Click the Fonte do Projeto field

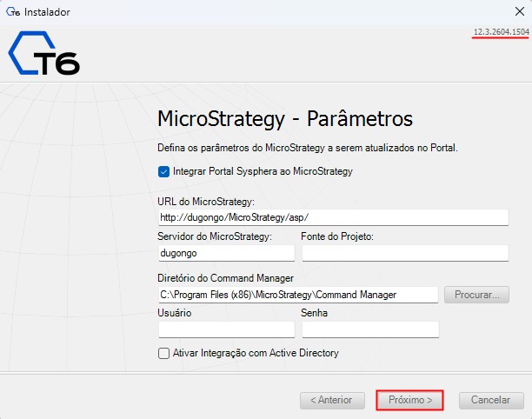click(x=405, y=253)
